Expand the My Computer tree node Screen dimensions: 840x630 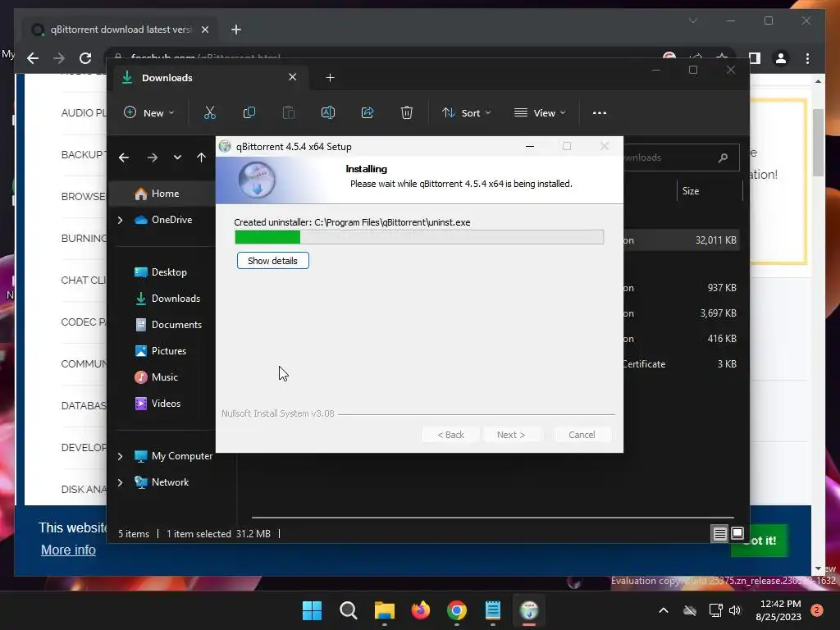pyautogui.click(x=120, y=456)
